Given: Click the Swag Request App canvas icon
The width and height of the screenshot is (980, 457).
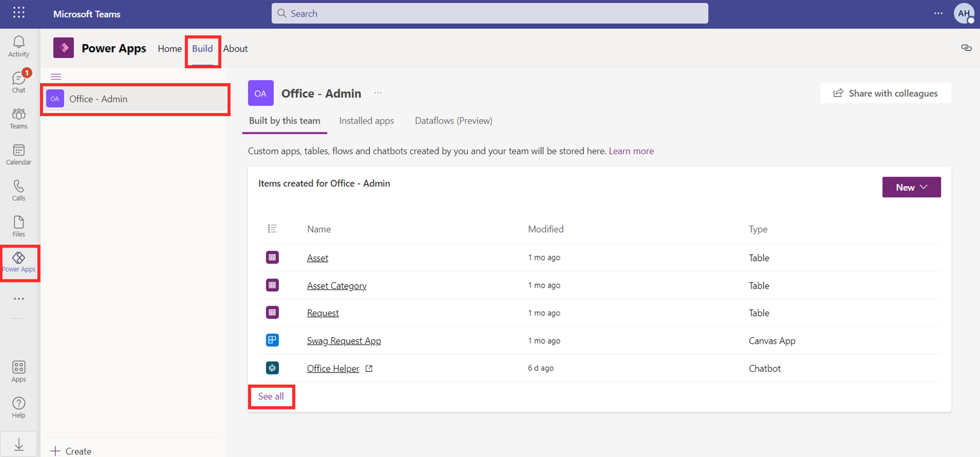Looking at the screenshot, I should [272, 340].
